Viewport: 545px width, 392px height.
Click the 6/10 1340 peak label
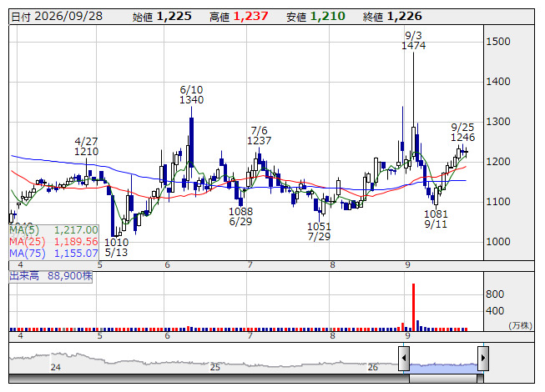[x=191, y=95]
